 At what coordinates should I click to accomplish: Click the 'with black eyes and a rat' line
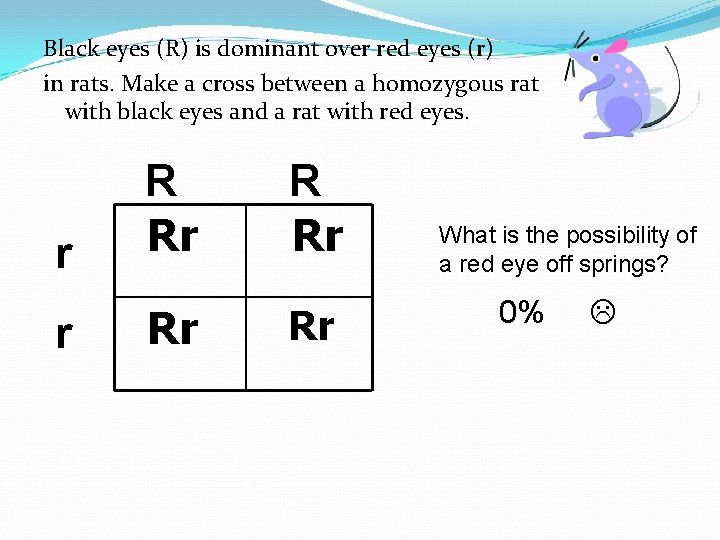pos(266,112)
